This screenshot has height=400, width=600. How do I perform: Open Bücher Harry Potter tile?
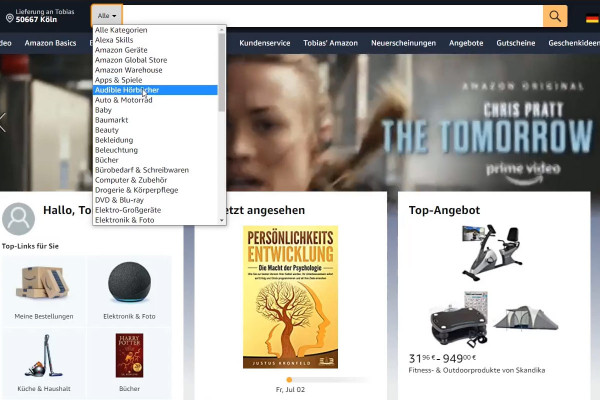pos(129,363)
